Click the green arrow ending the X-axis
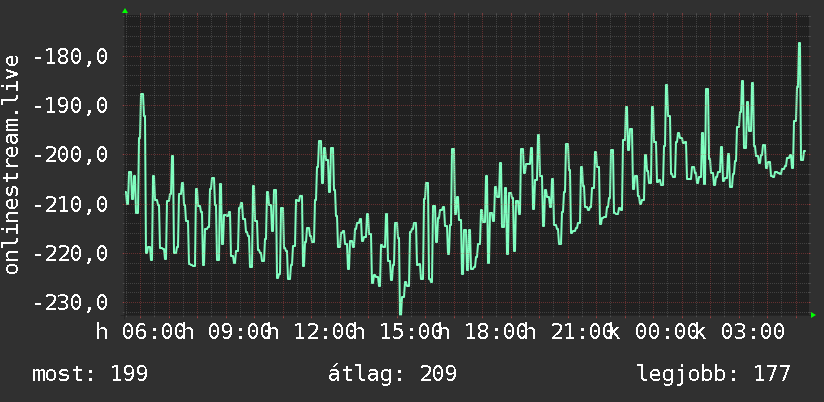The width and height of the screenshot is (824, 402). click(813, 315)
